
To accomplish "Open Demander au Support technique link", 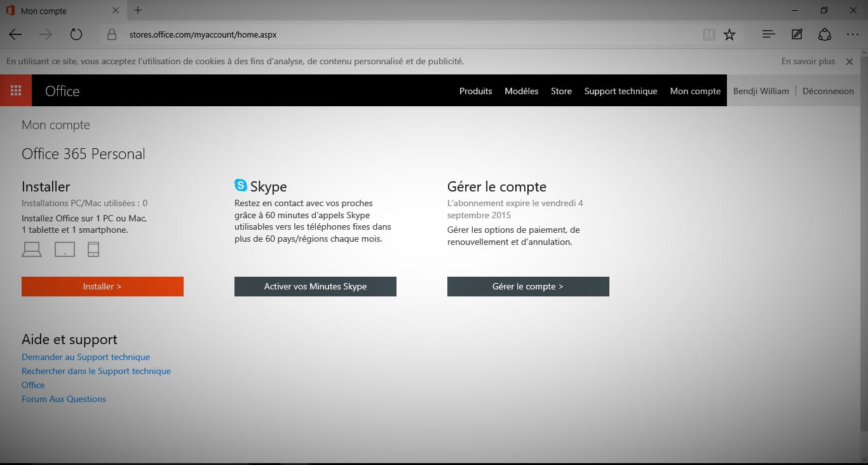I will click(86, 357).
